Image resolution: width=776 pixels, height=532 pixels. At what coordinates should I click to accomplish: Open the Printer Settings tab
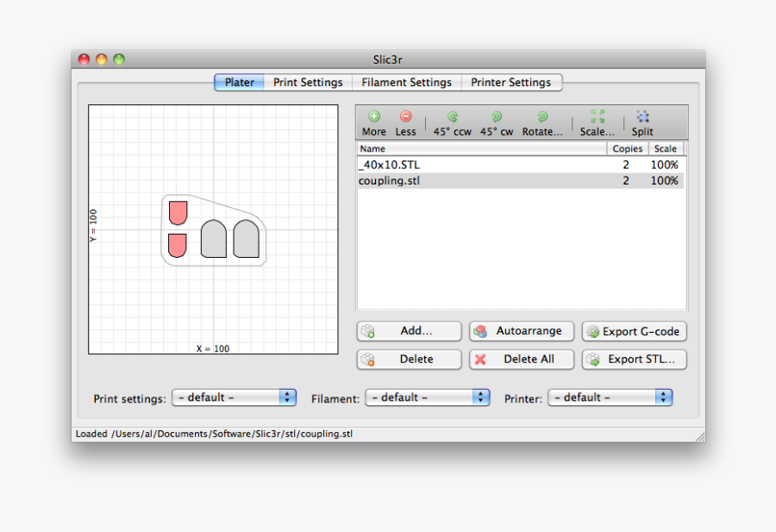(x=511, y=82)
